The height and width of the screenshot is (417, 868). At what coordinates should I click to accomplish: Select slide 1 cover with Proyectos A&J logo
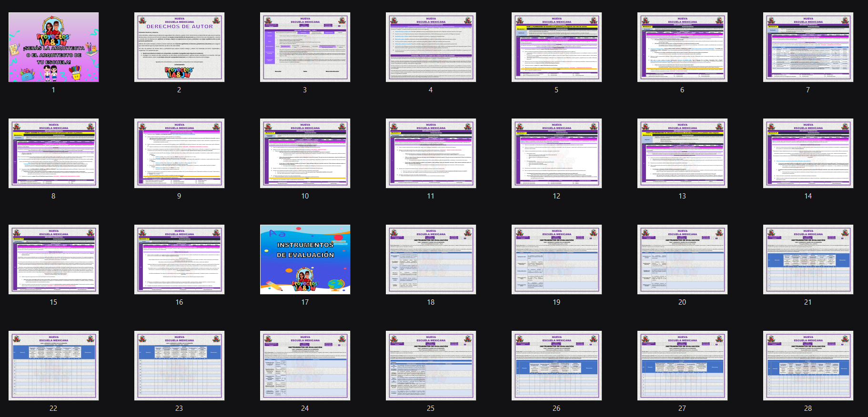[x=53, y=47]
